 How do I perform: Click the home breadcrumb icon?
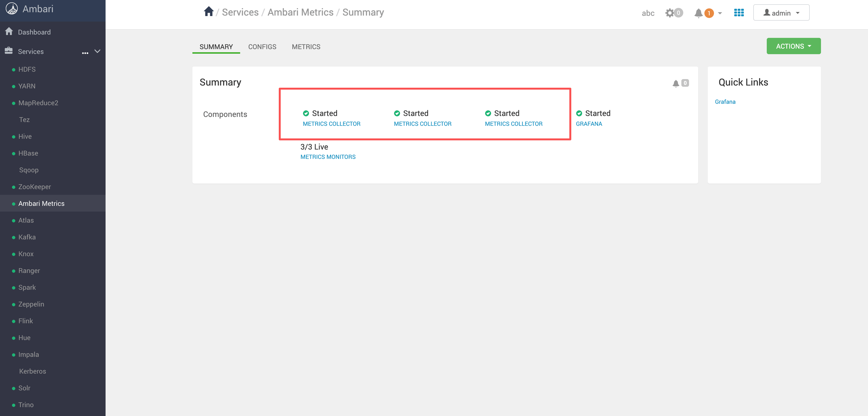pos(208,12)
